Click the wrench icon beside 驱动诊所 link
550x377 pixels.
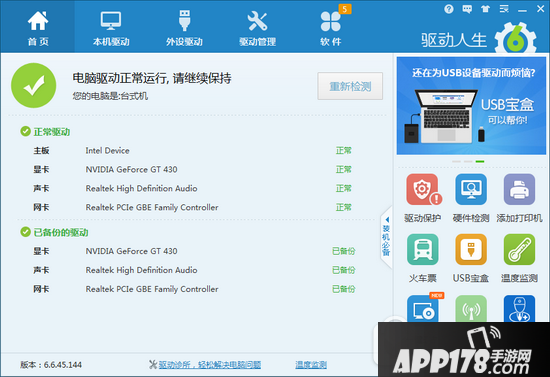point(153,365)
